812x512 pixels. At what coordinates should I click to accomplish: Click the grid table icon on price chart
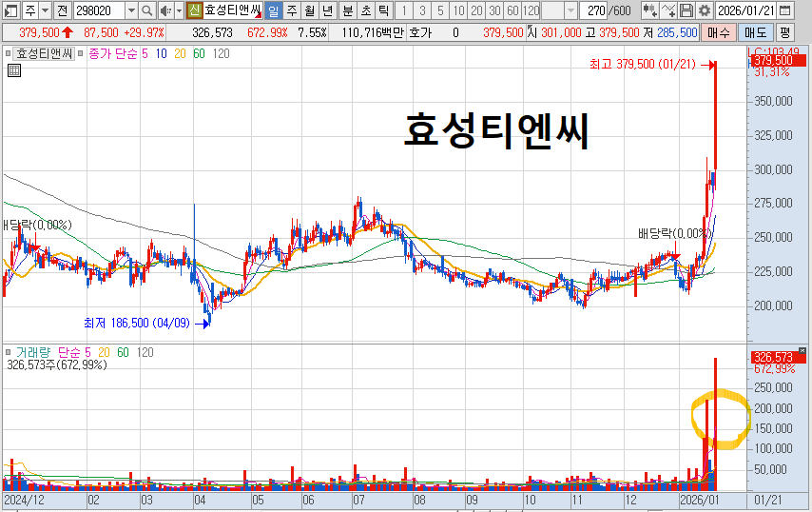tap(14, 70)
